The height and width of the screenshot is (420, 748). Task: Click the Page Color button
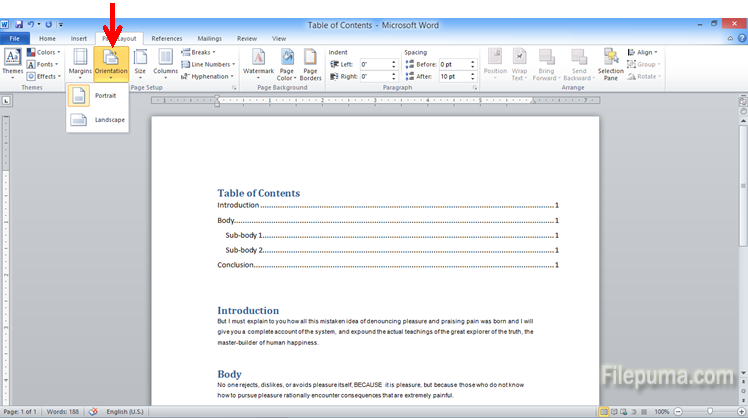tap(286, 62)
